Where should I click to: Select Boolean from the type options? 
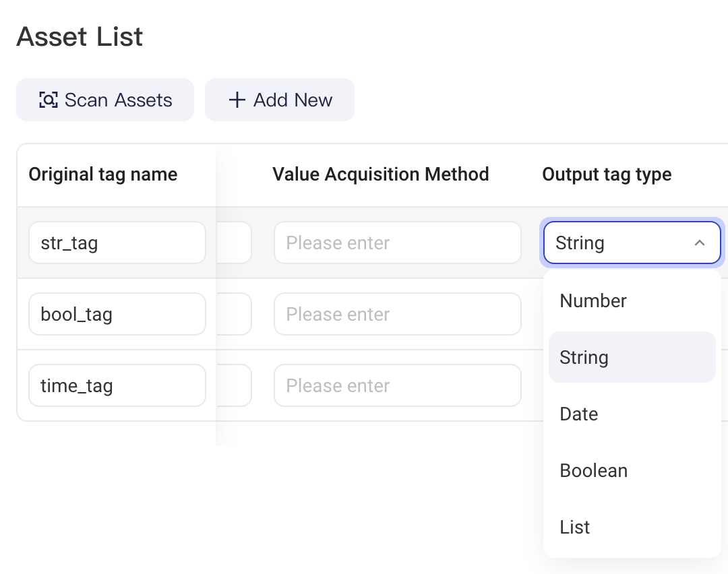tap(632, 470)
